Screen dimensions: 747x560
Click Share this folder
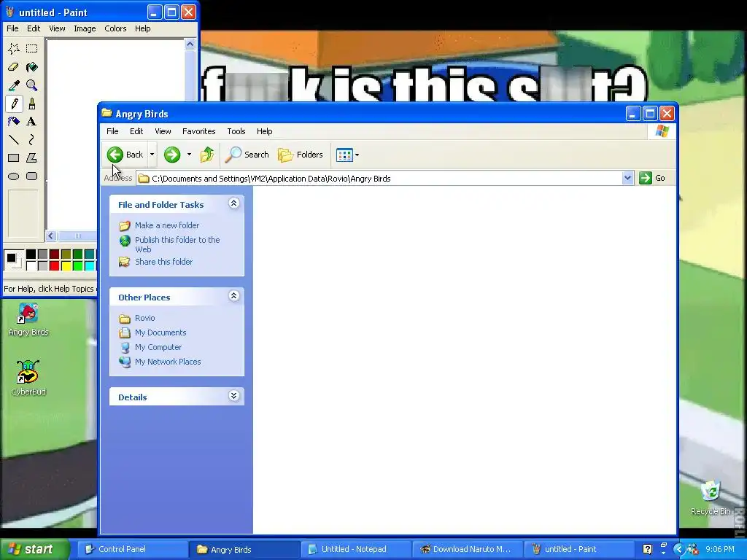click(163, 262)
